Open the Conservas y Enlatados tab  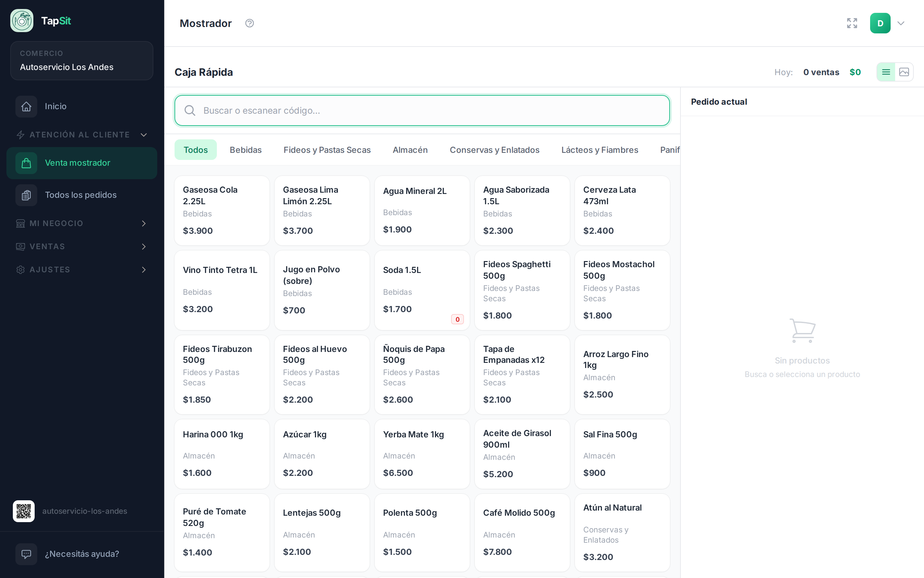(x=494, y=150)
